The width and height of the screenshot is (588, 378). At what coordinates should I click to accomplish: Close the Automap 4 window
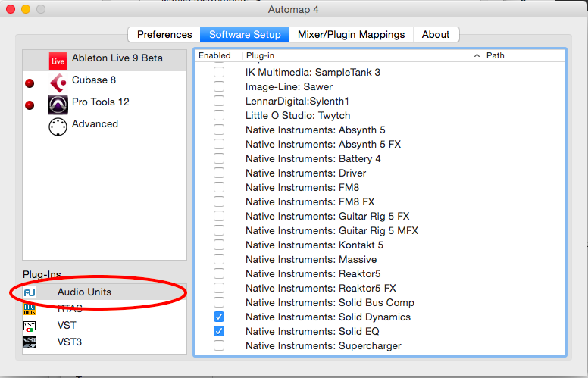click(11, 9)
